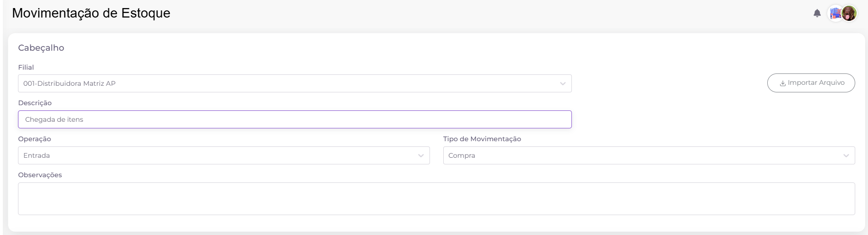Open notifications with the bell icon

[x=817, y=13]
